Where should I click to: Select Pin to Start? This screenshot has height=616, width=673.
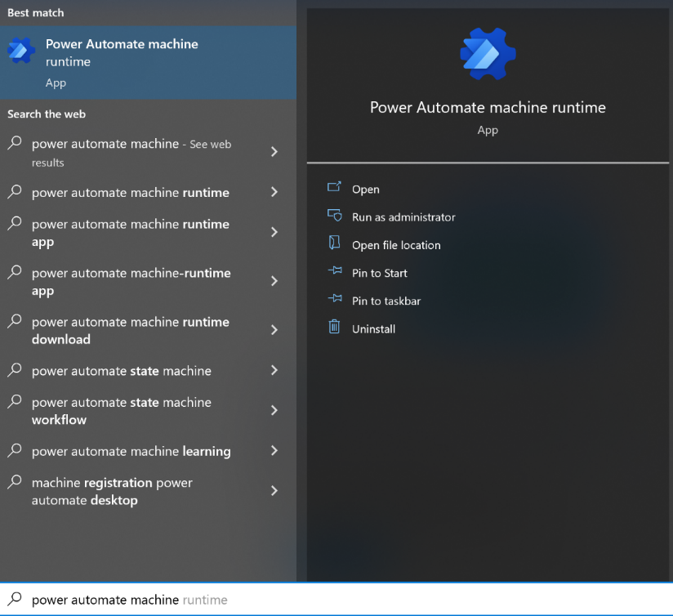click(x=380, y=273)
